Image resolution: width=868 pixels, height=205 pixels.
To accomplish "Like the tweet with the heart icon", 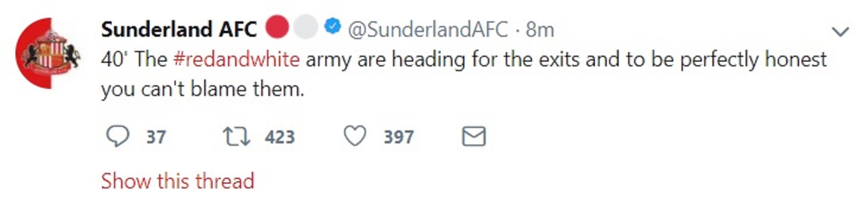I will pos(355,136).
